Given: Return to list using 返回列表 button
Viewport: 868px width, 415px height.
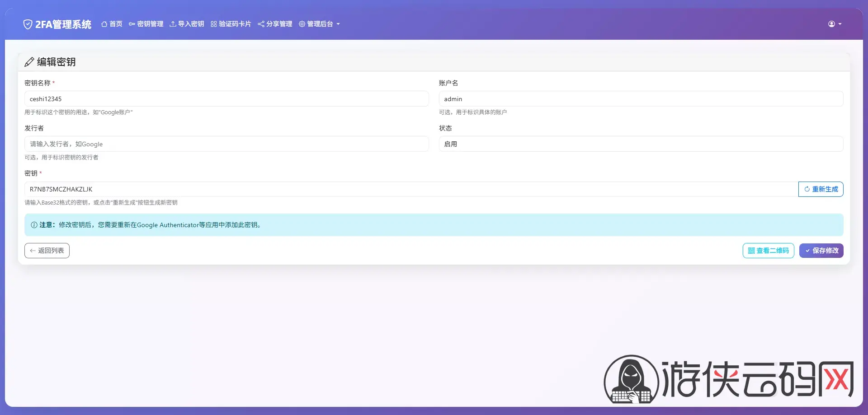Looking at the screenshot, I should 47,251.
